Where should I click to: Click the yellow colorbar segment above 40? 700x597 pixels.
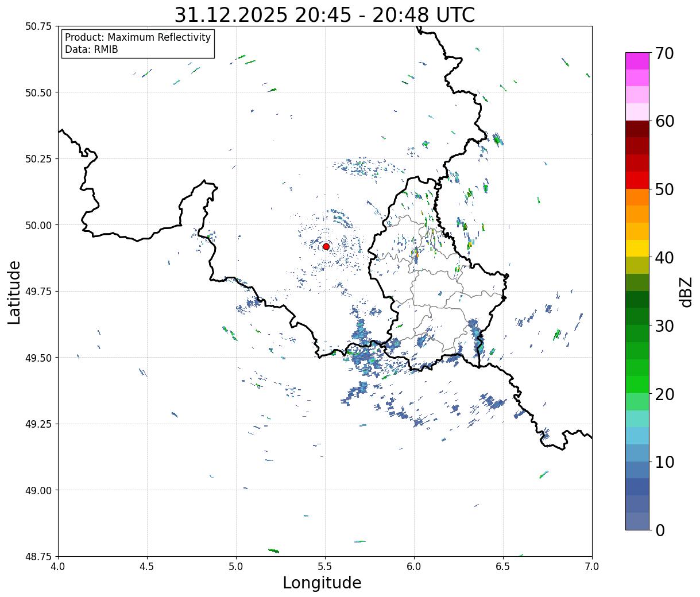coord(637,249)
